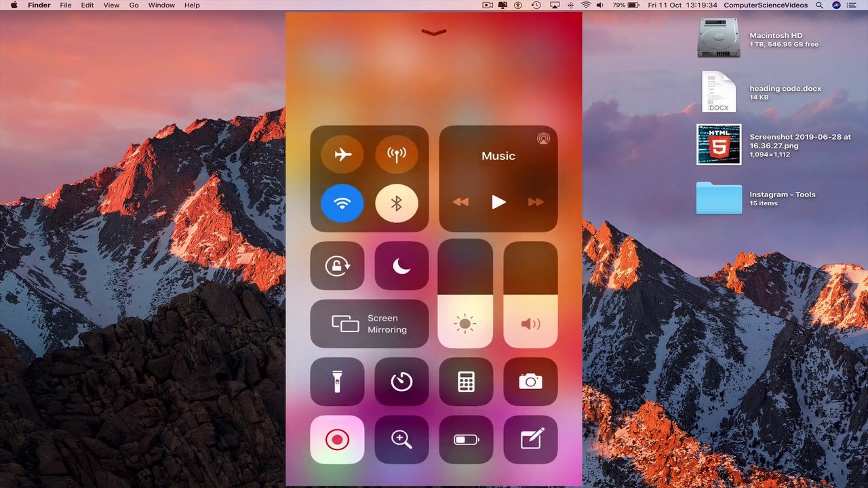Click the camera recording menu bar icon
Viewport: 868px width, 488px height.
[488, 5]
